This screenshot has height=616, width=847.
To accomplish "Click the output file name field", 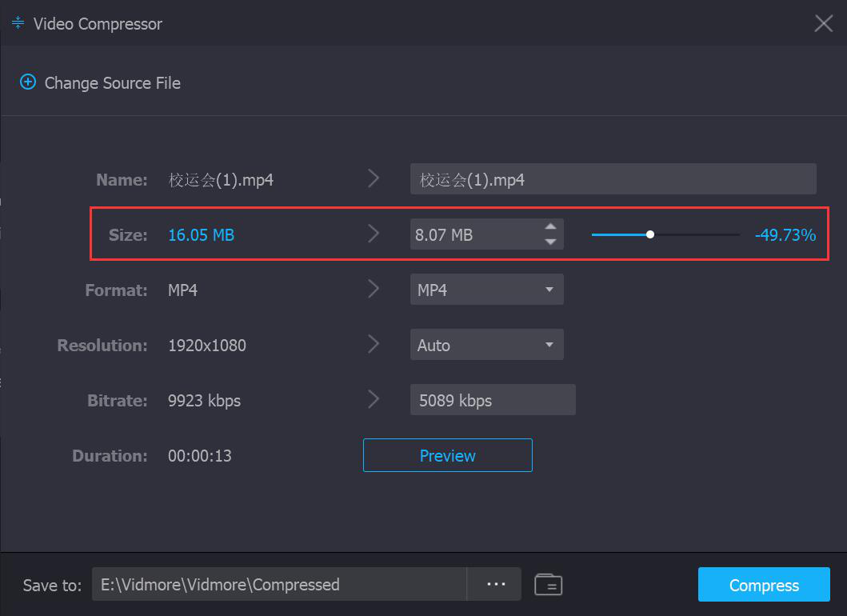I will coord(613,179).
